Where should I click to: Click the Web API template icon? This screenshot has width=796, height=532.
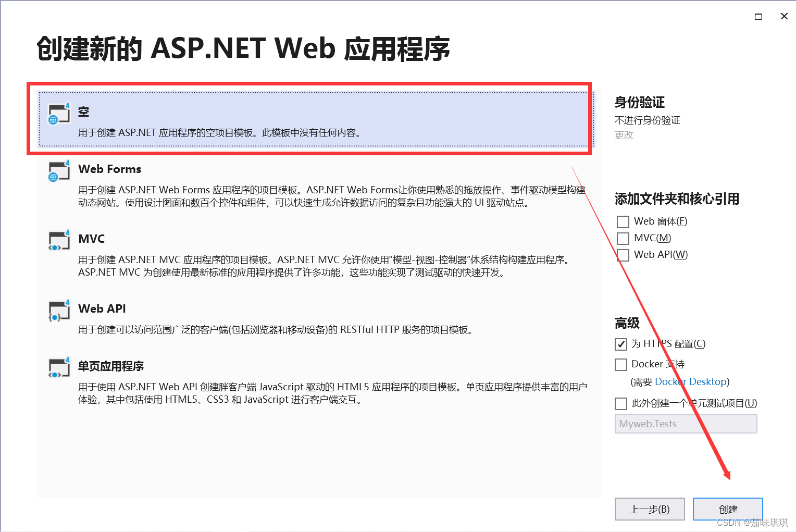(59, 310)
